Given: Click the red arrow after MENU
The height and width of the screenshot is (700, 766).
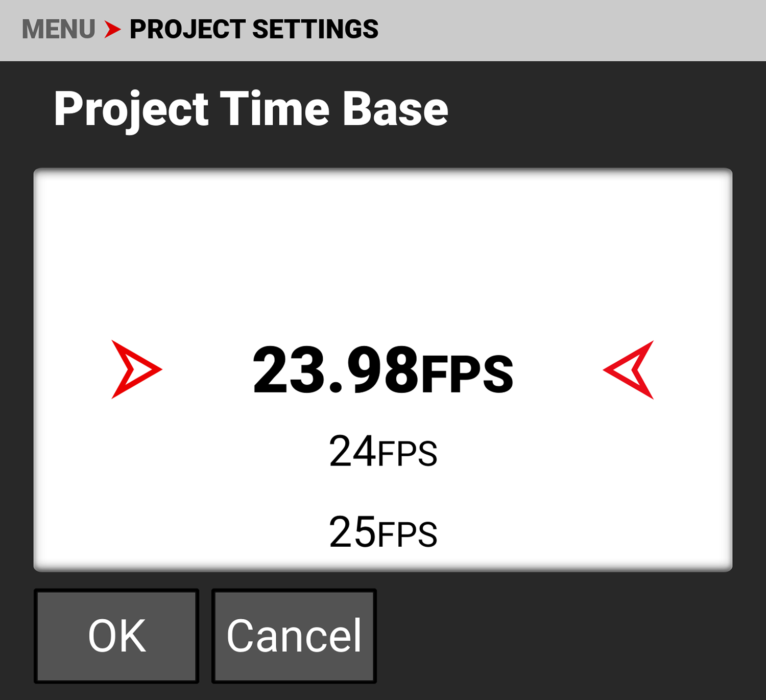Looking at the screenshot, I should tap(113, 29).
